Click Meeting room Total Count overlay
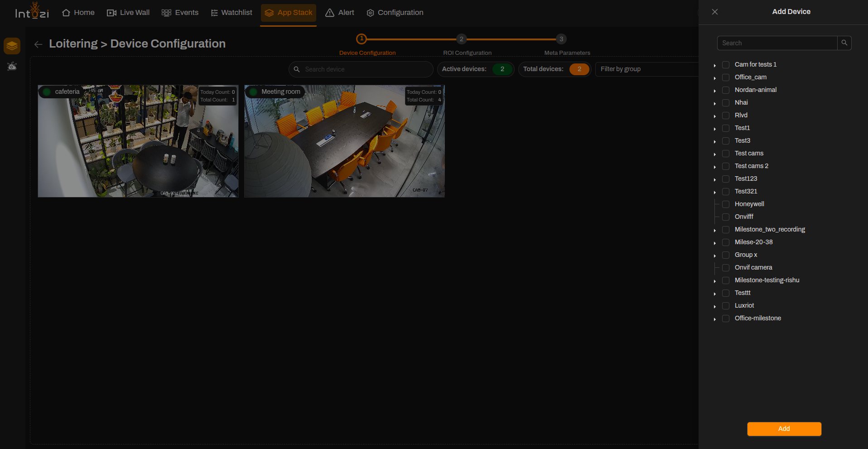This screenshot has width=868, height=449. click(424, 100)
